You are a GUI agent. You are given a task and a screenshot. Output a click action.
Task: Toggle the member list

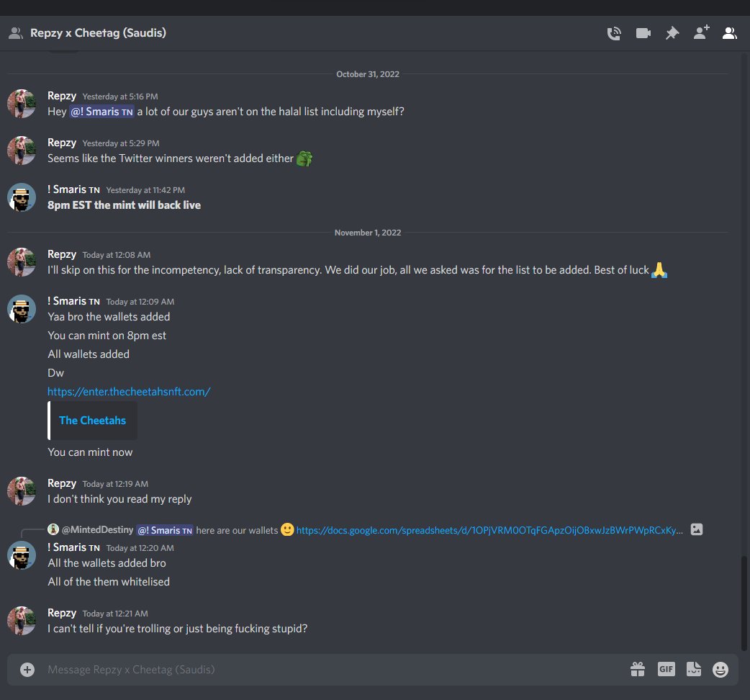point(729,33)
